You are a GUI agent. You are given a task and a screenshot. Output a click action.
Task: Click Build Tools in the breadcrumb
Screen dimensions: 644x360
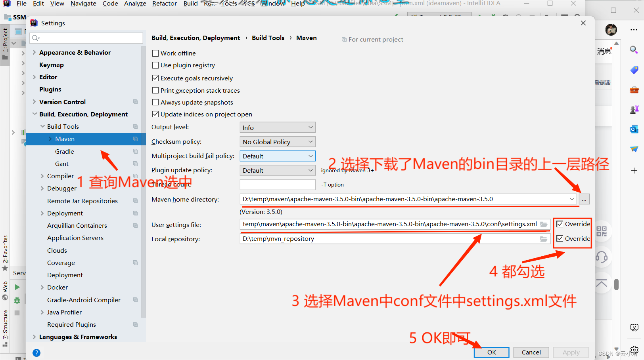click(268, 38)
